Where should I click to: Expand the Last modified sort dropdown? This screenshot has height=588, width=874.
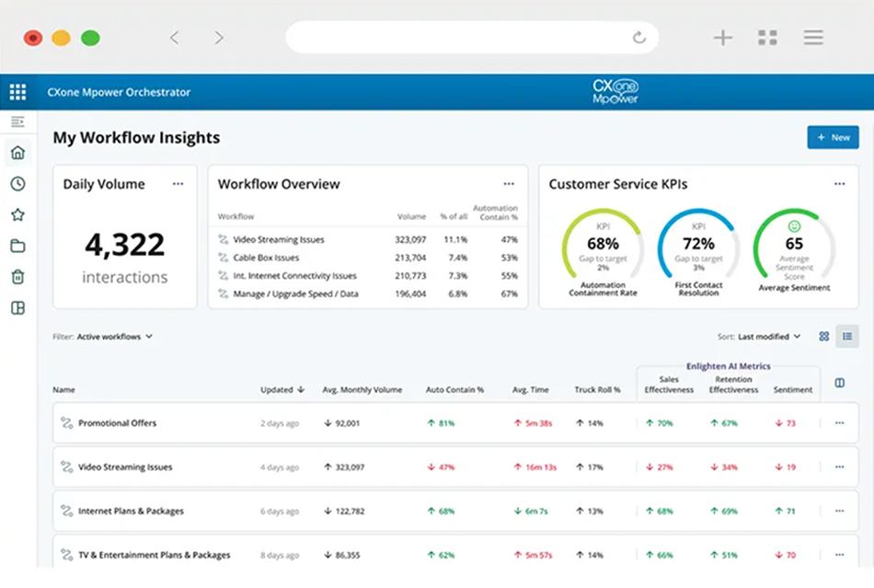(x=769, y=337)
